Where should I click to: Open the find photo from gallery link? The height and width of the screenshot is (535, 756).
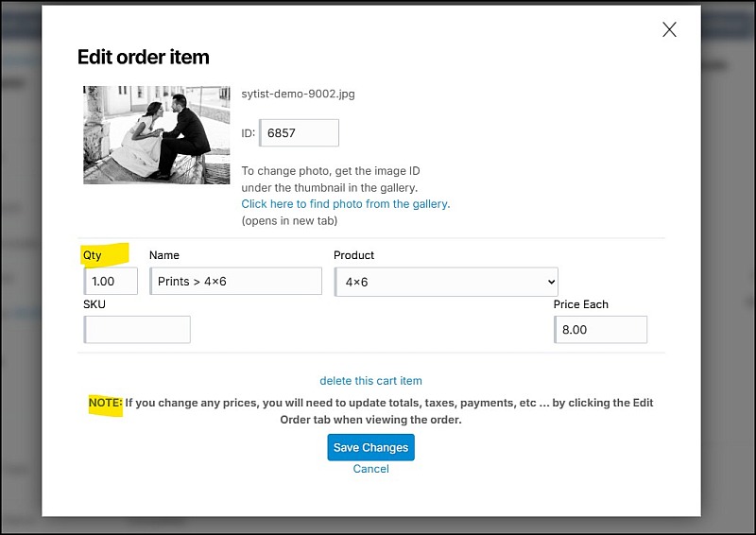click(345, 203)
